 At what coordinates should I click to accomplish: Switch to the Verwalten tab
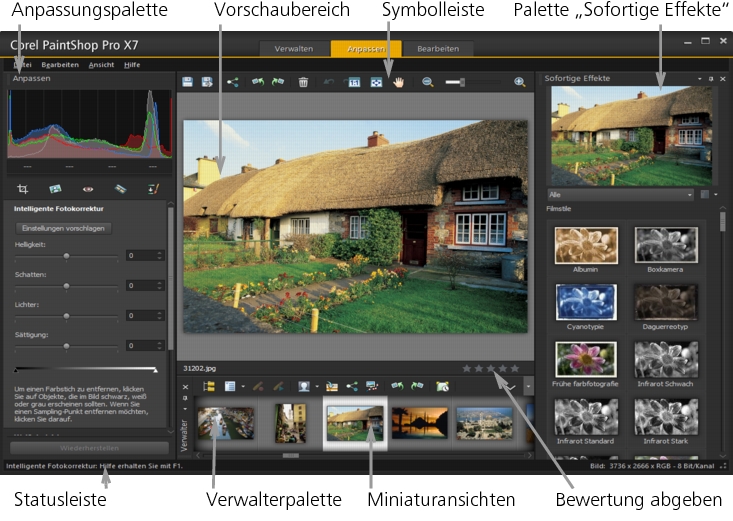[x=294, y=48]
